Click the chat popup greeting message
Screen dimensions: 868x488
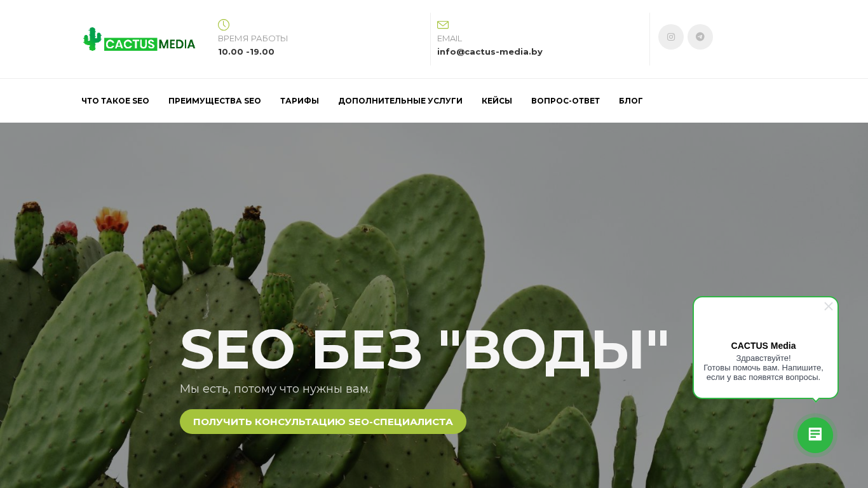[x=763, y=368]
